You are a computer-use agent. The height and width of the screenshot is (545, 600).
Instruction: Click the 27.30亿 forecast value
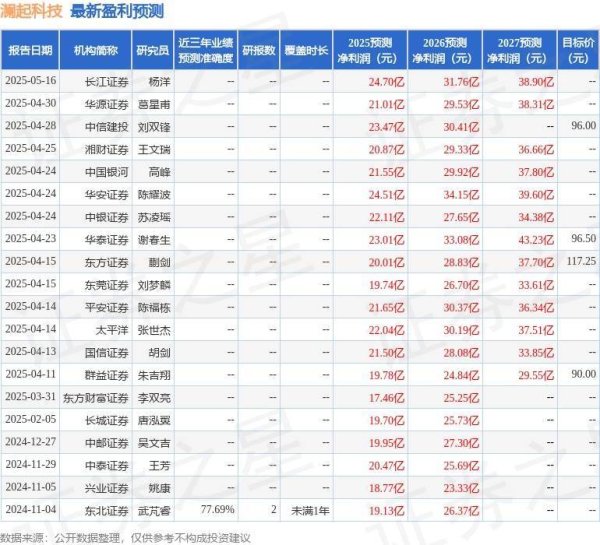[461, 443]
